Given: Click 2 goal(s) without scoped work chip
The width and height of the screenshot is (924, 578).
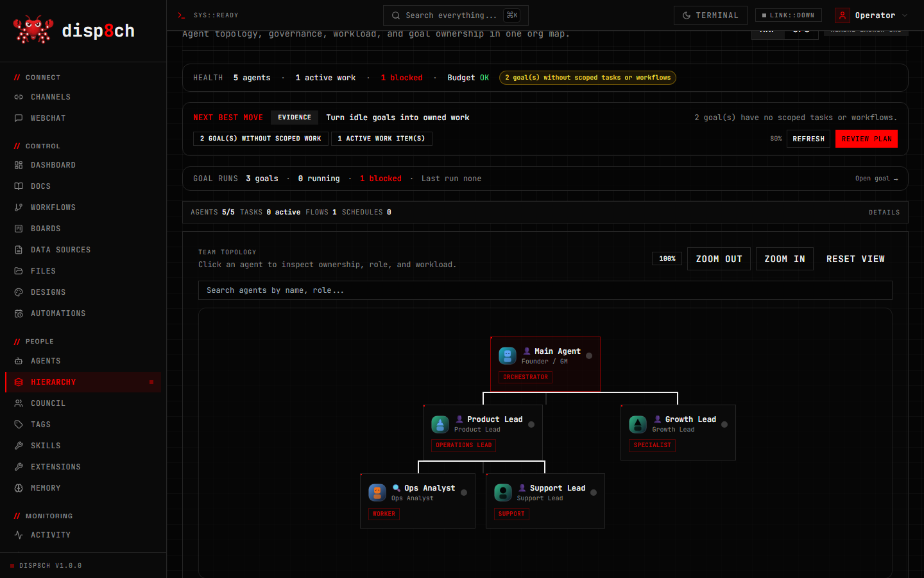Looking at the screenshot, I should 261,139.
